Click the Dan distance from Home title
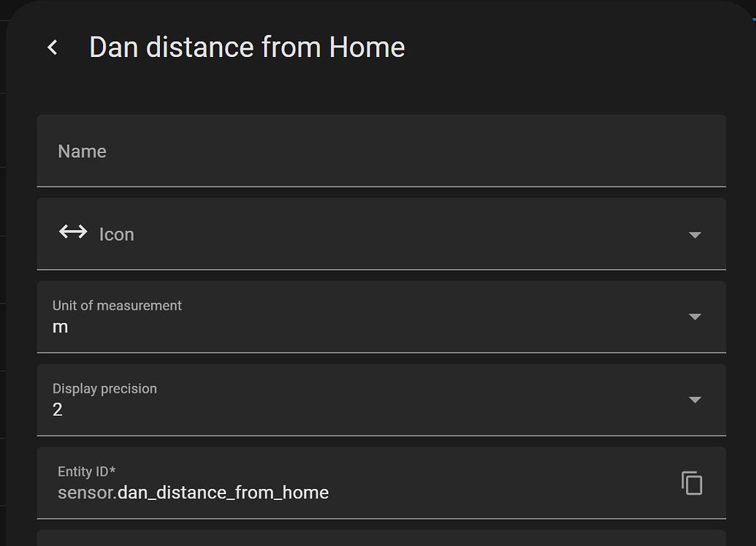Image resolution: width=756 pixels, height=546 pixels. 247,47
